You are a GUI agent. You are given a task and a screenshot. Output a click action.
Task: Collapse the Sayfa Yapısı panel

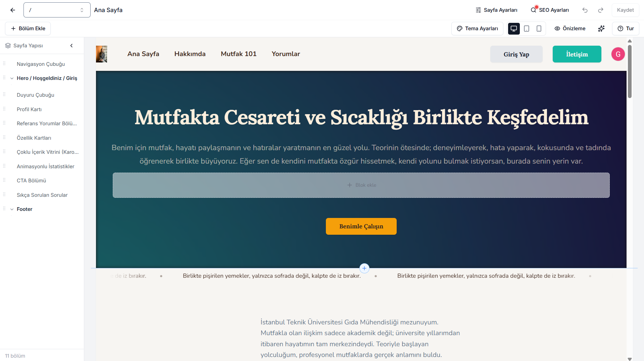pos(71,46)
